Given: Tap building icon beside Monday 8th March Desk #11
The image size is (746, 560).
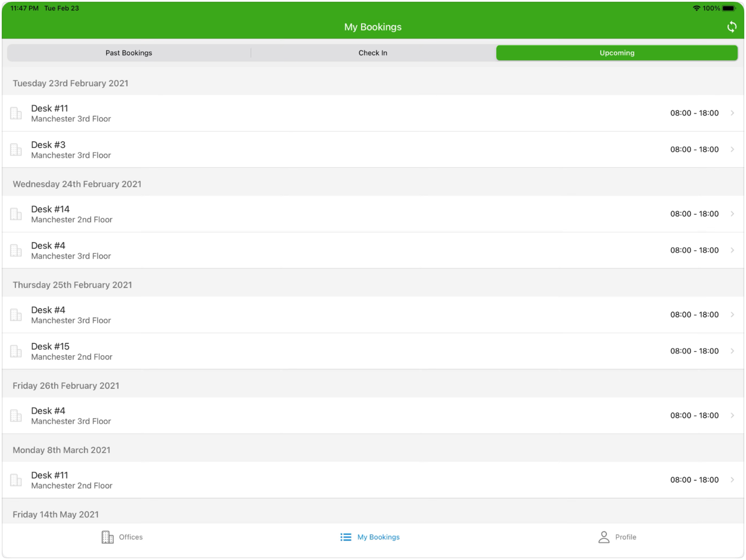Looking at the screenshot, I should (16, 480).
